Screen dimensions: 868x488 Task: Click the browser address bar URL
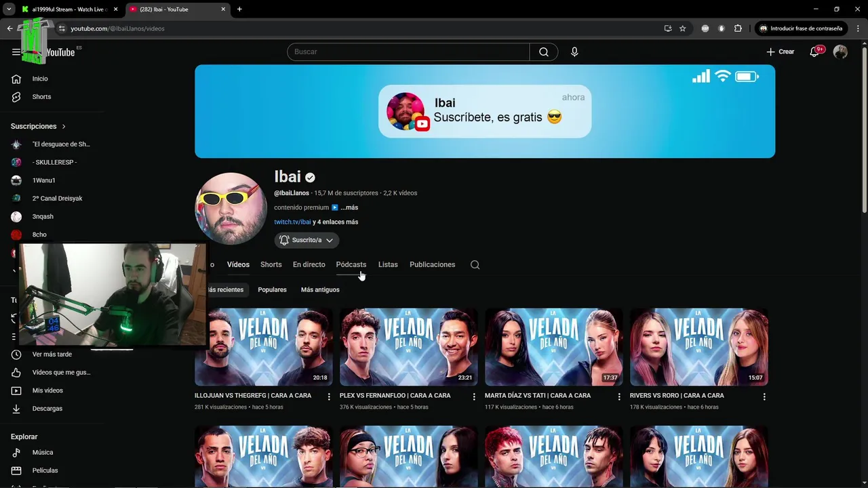pyautogui.click(x=117, y=28)
